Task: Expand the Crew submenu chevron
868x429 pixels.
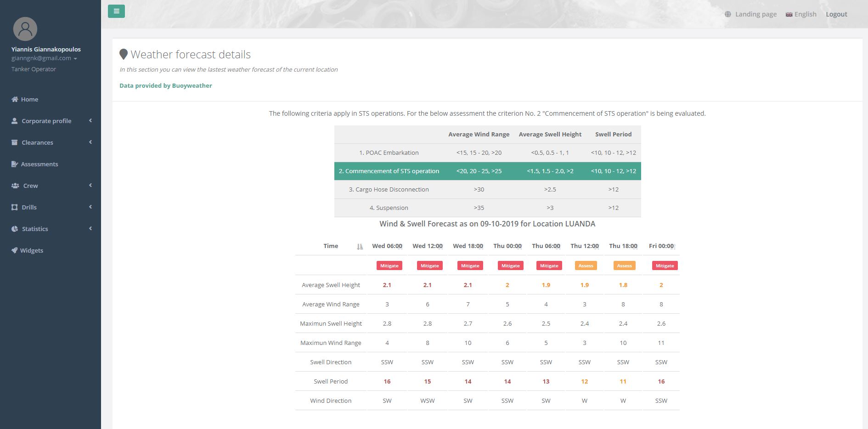Action: (x=90, y=185)
